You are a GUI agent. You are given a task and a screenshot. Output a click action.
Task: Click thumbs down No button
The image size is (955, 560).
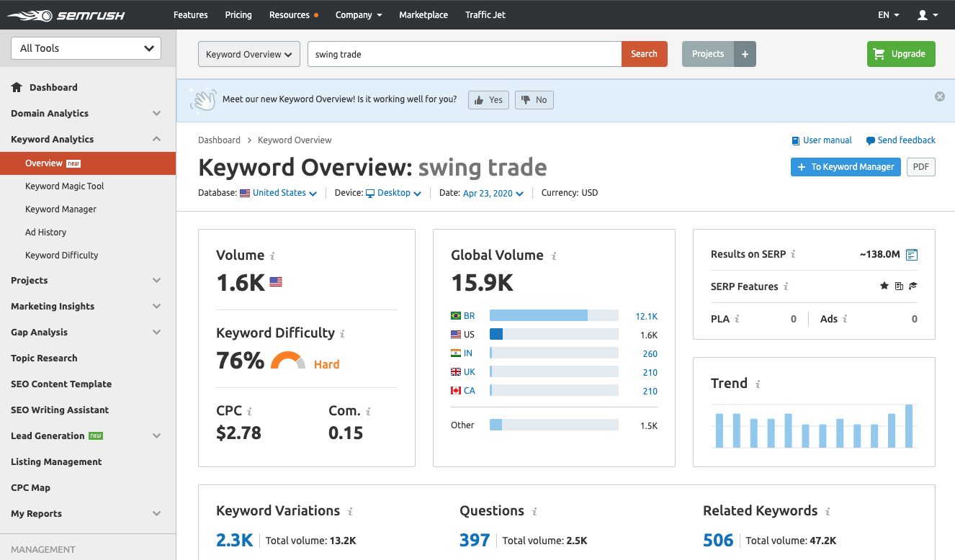click(x=534, y=100)
